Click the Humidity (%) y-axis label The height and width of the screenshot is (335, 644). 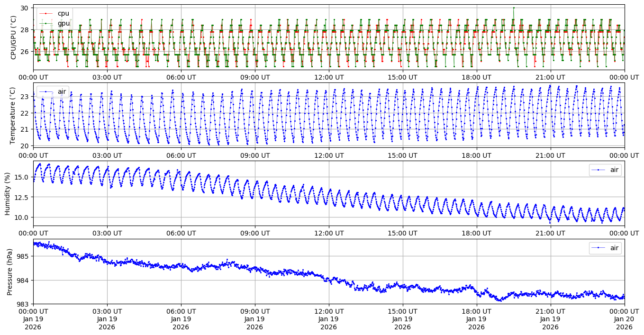[x=8, y=193]
